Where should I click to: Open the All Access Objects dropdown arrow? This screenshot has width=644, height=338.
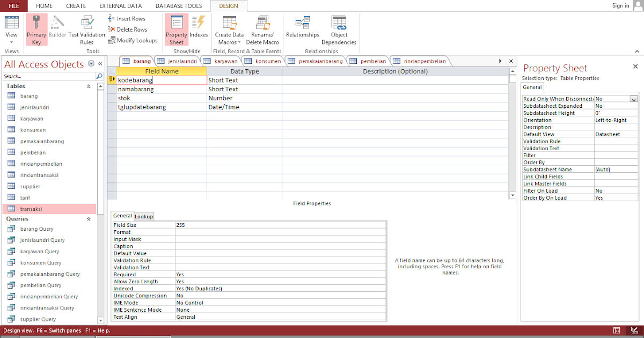[91, 64]
